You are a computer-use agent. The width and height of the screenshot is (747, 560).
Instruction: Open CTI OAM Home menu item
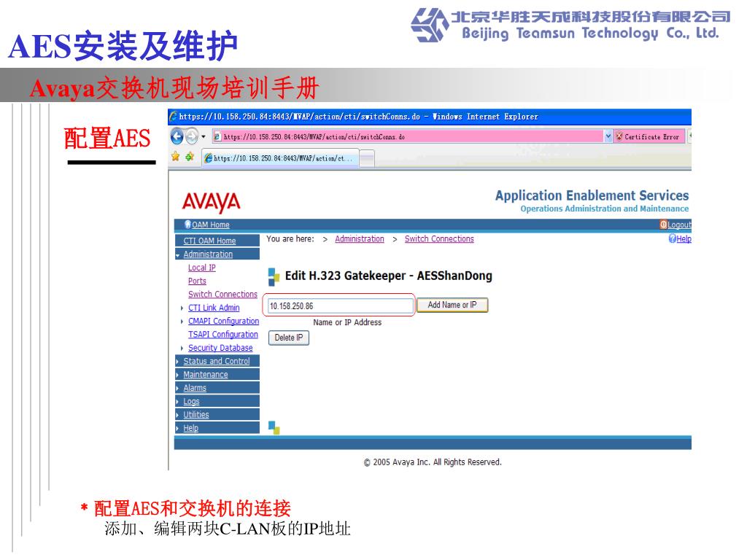[209, 241]
